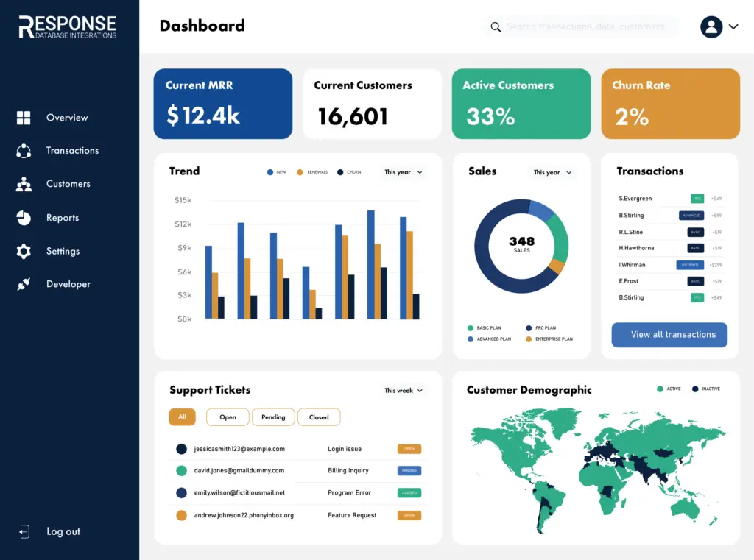Click the Overview grid icon in sidebar
The height and width of the screenshot is (560, 754).
[24, 118]
